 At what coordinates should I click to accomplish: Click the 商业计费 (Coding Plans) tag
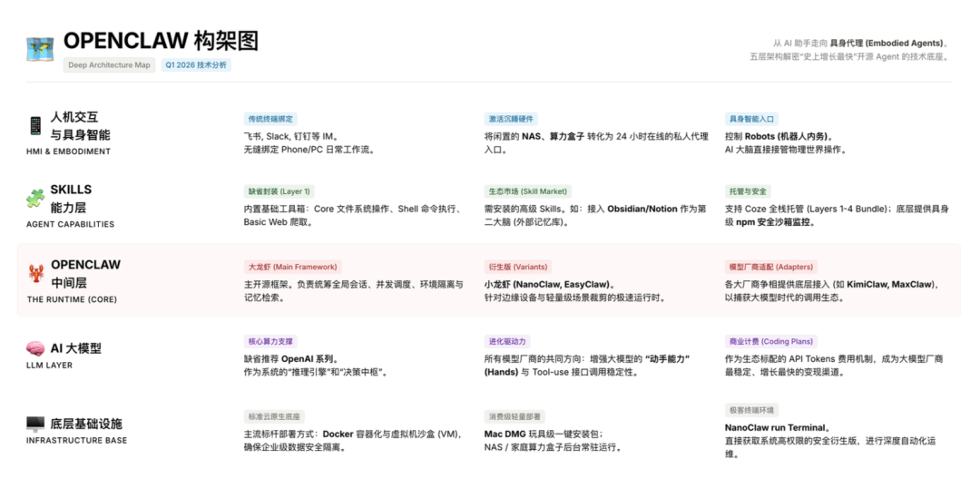(x=771, y=342)
